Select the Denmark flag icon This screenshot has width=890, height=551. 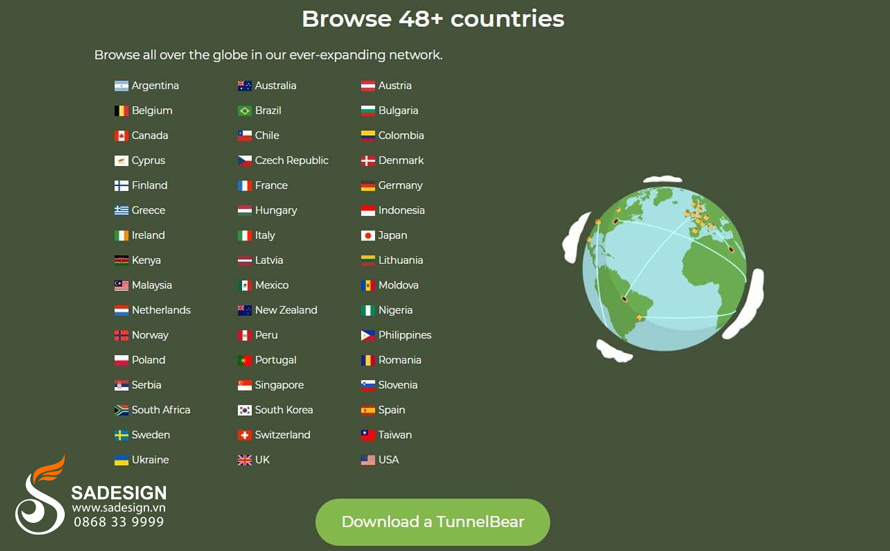(x=368, y=161)
